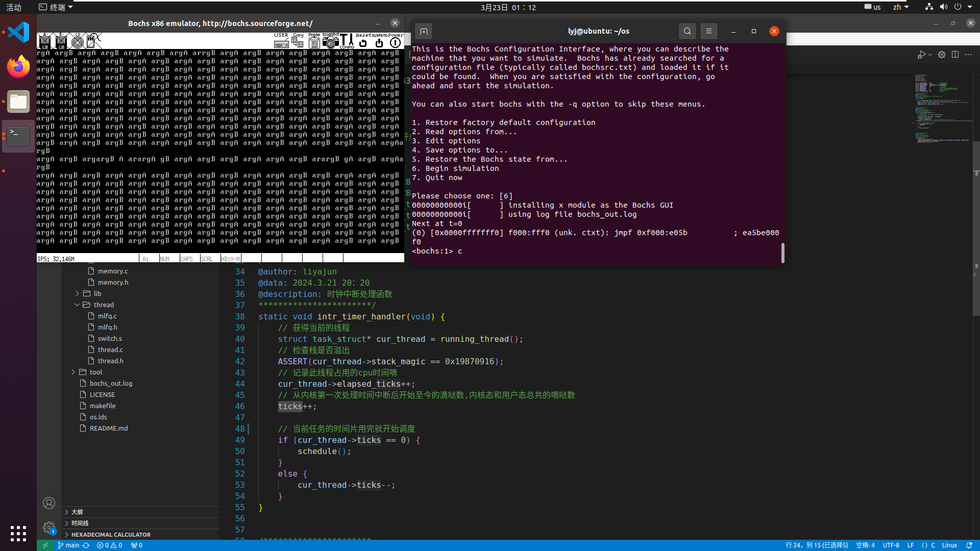The width and height of the screenshot is (980, 551).
Task: Click the Search icon in terminal toolbar
Action: [x=687, y=31]
